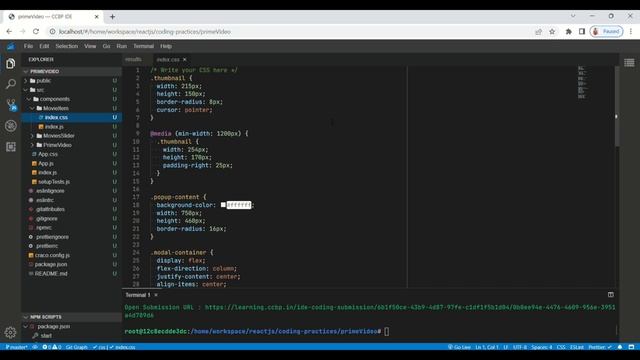The image size is (640, 360).
Task: Click the Git Graph status bar button
Action: [x=76, y=347]
